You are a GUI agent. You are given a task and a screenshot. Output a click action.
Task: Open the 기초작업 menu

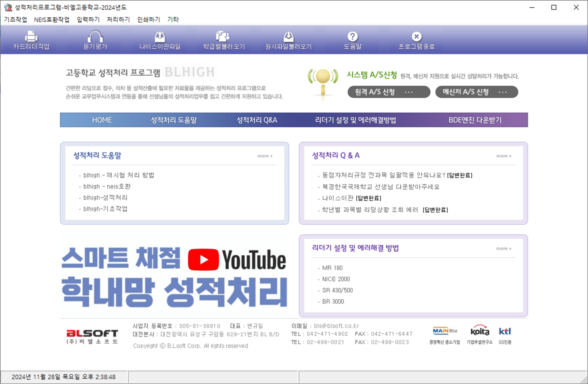point(15,19)
